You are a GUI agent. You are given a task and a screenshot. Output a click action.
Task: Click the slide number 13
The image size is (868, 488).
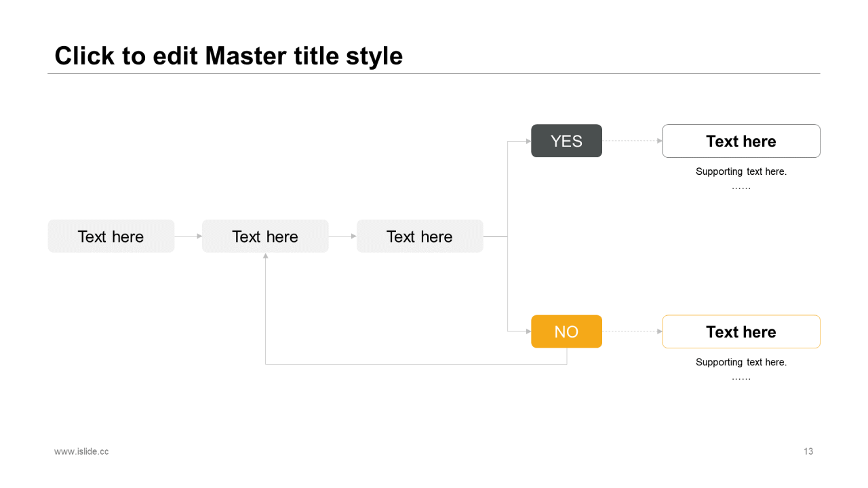tap(808, 451)
